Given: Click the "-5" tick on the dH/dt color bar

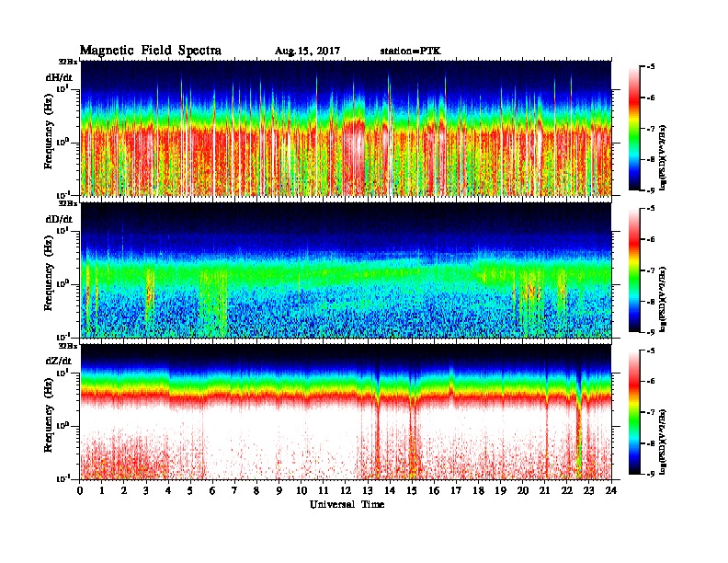Looking at the screenshot, I should coord(651,67).
